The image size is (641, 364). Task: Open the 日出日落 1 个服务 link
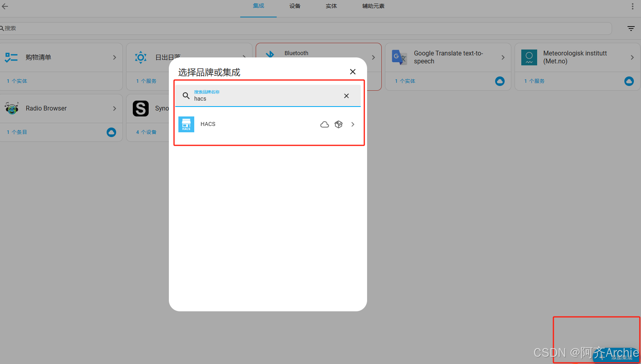[x=146, y=81]
